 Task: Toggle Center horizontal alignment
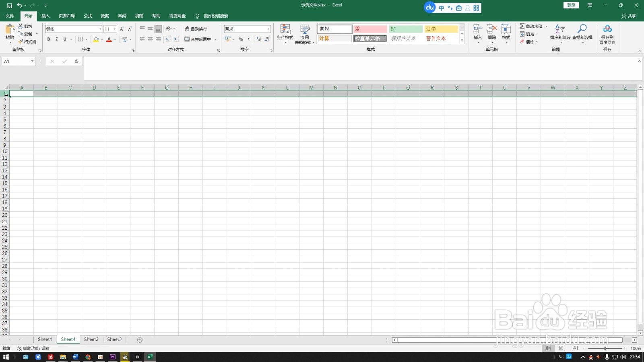[150, 39]
